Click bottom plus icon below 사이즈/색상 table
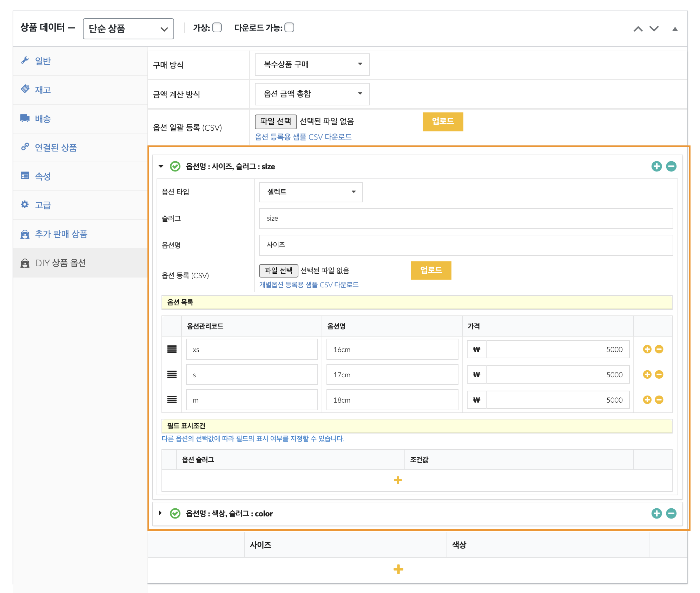Image resolution: width=700 pixels, height=593 pixels. coord(398,569)
